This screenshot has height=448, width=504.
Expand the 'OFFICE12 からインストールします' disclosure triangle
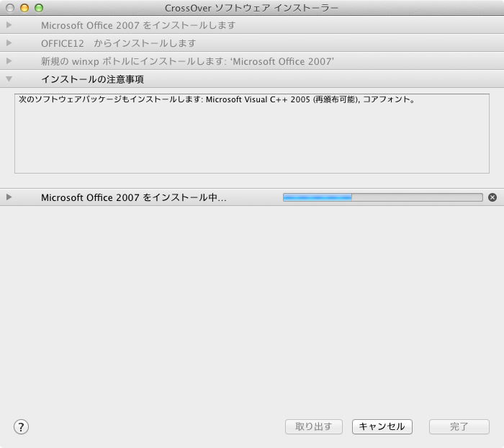[x=9, y=42]
